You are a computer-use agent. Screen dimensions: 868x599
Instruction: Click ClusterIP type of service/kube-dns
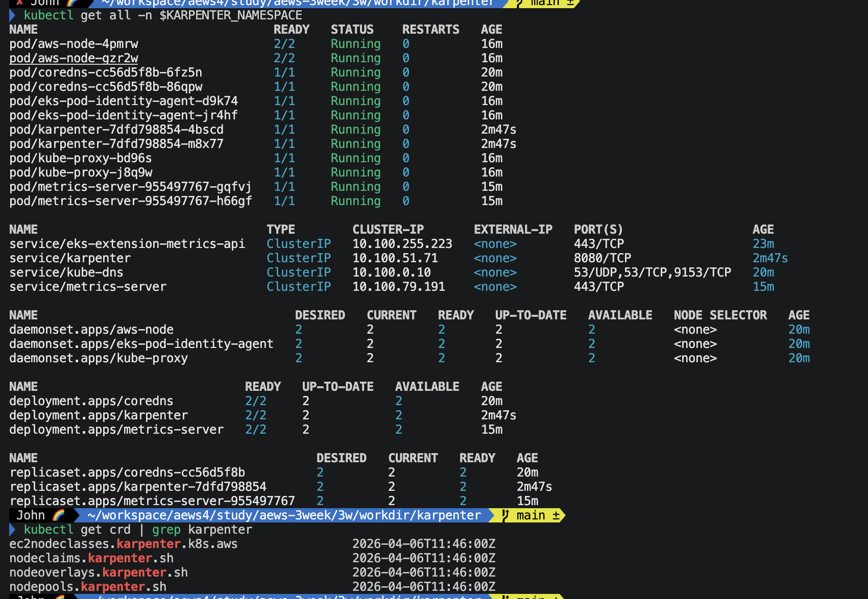point(299,272)
